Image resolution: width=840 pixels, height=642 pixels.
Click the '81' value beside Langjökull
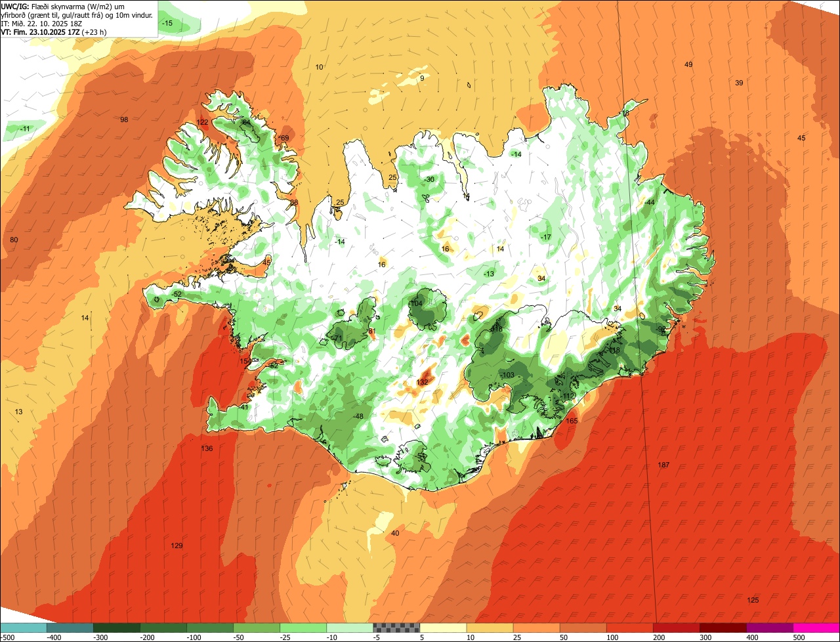pos(372,331)
